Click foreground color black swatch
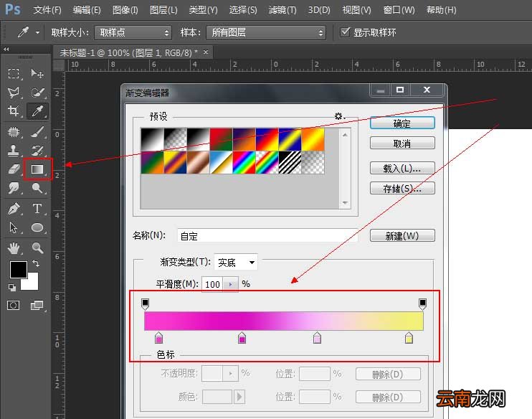 click(19, 270)
